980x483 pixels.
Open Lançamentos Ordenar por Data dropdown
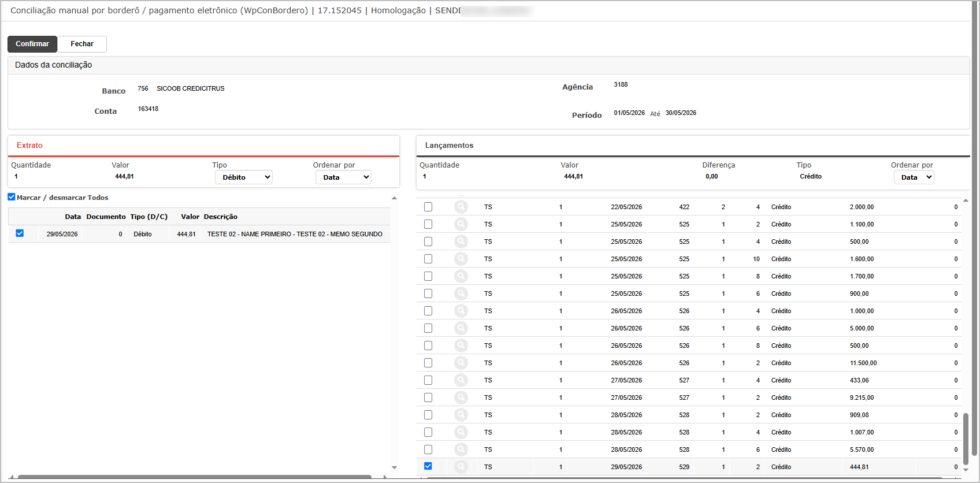click(914, 177)
